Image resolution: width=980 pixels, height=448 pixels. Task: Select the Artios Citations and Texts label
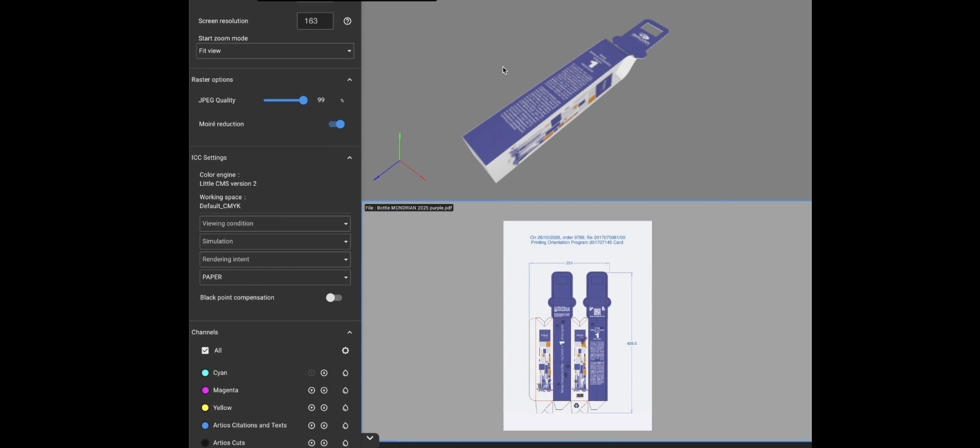point(250,425)
